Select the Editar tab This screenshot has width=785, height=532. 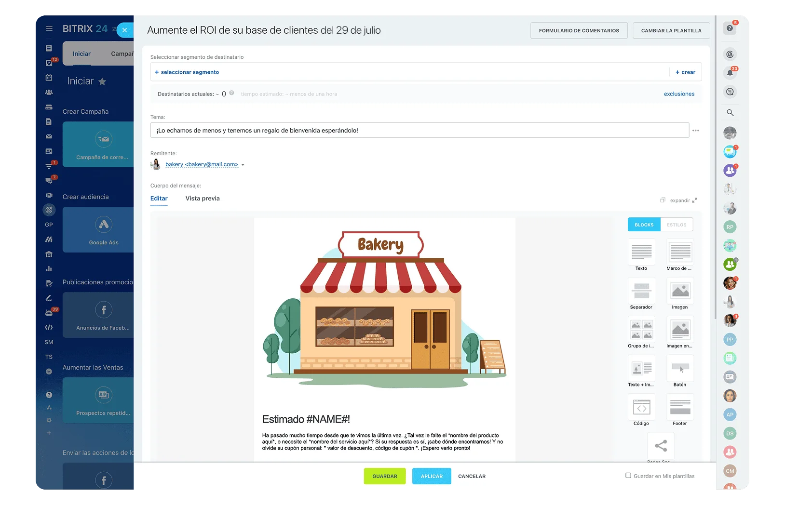(x=159, y=199)
